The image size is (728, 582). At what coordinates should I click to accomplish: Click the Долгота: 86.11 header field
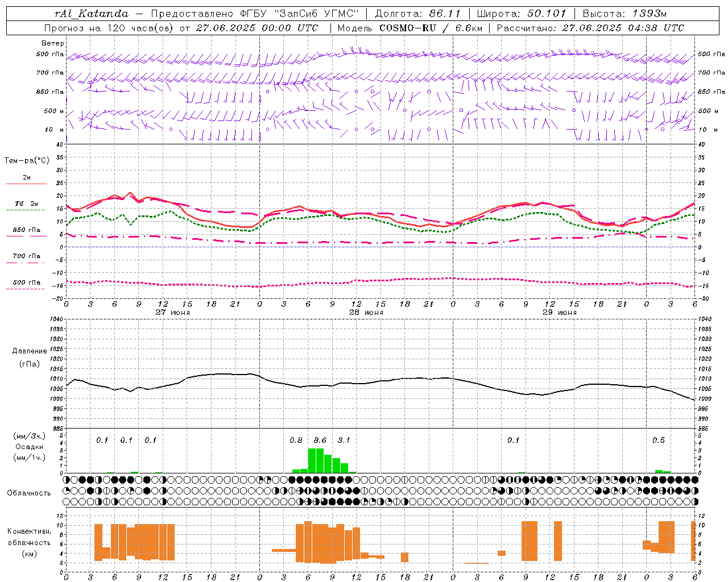(x=417, y=14)
